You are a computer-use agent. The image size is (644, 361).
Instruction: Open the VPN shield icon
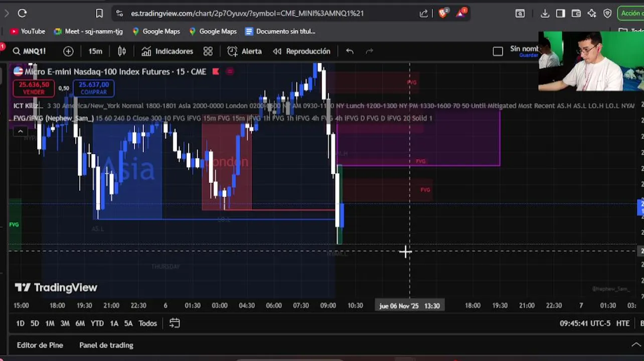[607, 14]
